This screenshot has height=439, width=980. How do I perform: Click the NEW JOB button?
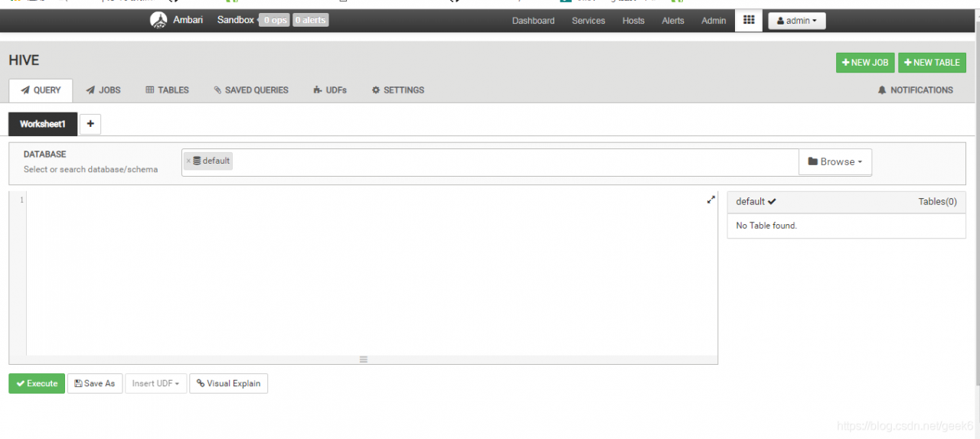pyautogui.click(x=865, y=63)
